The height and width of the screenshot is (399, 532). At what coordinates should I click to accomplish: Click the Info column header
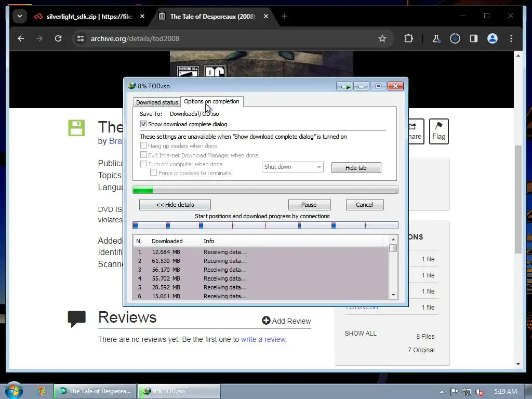pyautogui.click(x=292, y=241)
